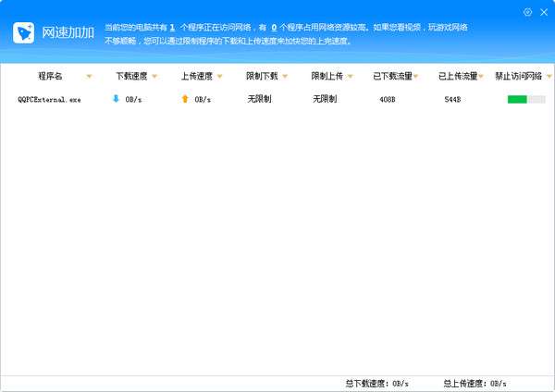Click count 1 of programs accessing network
The width and height of the screenshot is (555, 392).
coord(172,28)
